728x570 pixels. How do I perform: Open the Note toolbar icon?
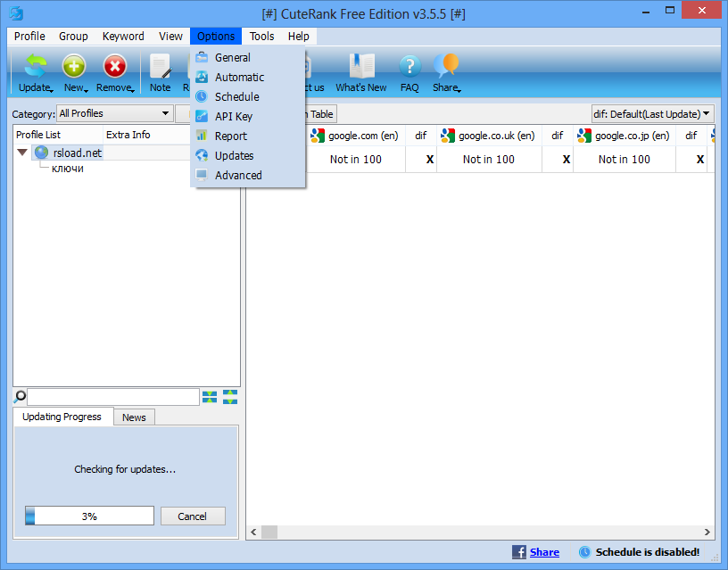(x=161, y=65)
